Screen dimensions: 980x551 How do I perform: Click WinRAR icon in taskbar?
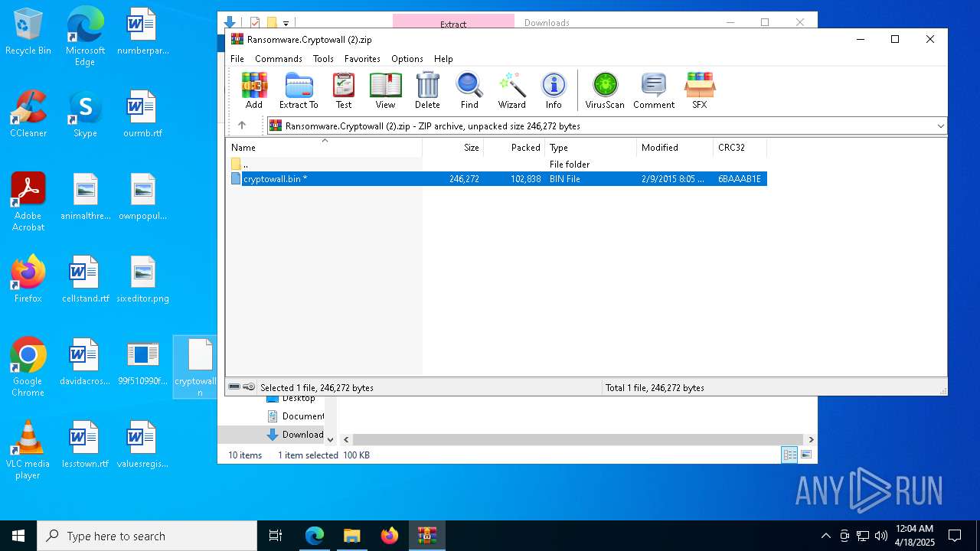tap(426, 536)
